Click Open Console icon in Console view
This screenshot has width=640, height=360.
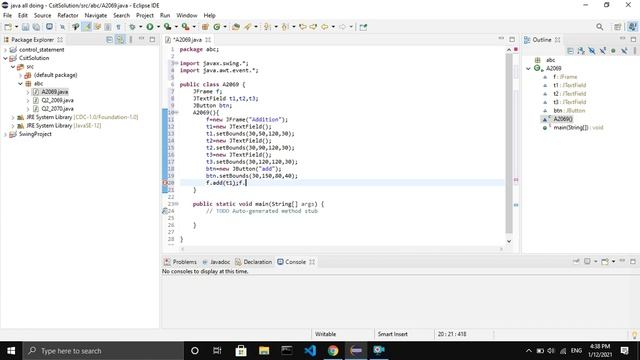(605, 261)
